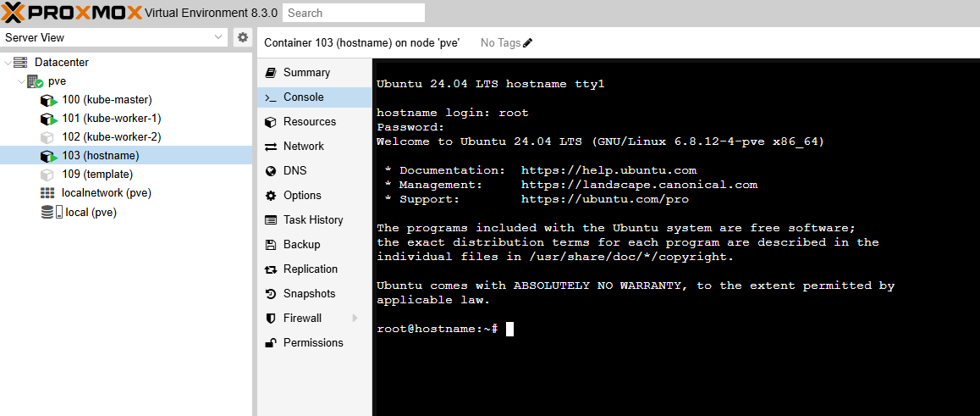Edit tags with the pencil icon
Image resolution: width=980 pixels, height=416 pixels.
click(528, 42)
